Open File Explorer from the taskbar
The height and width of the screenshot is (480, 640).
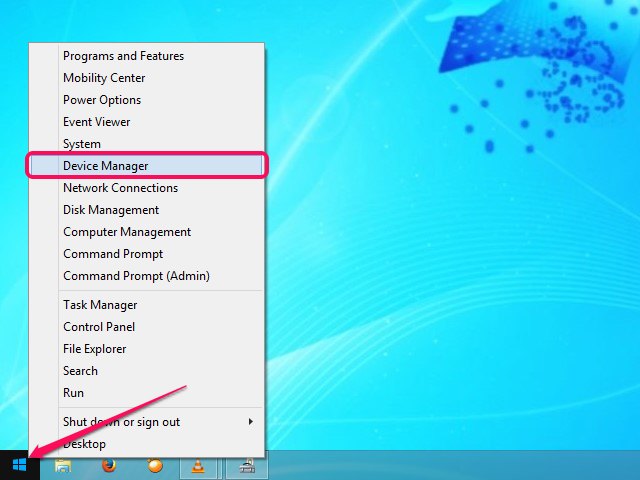[62, 466]
